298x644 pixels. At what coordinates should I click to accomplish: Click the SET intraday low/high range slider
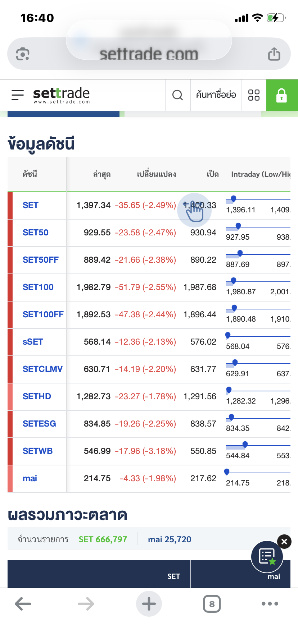258,200
